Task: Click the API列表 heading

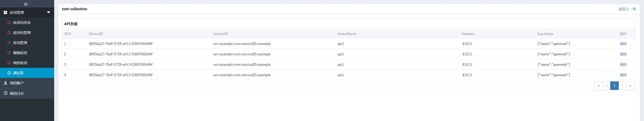Action: (71, 24)
